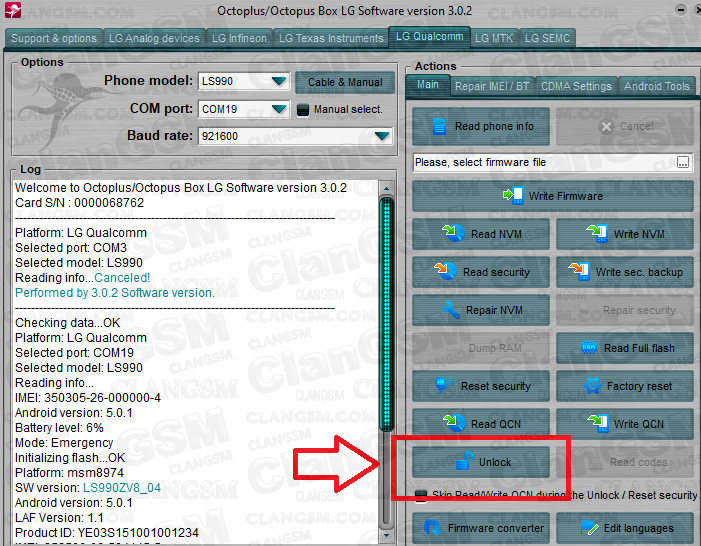Click the Dump RAM button
The image size is (701, 546).
pos(481,348)
